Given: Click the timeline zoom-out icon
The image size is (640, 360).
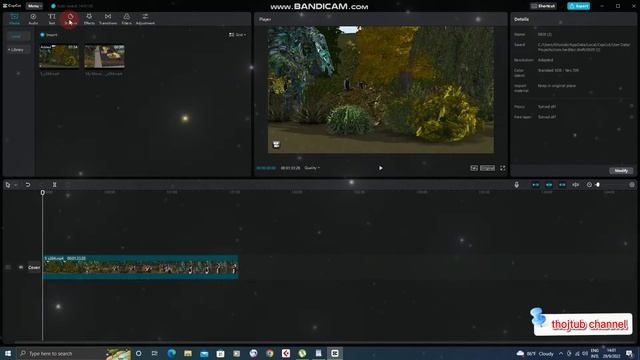Looking at the screenshot, I should 589,185.
